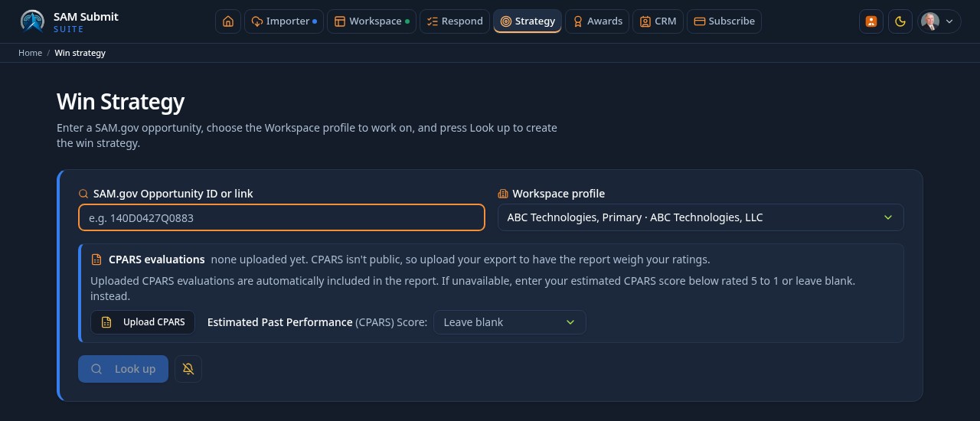This screenshot has height=421, width=980.
Task: Open the CRM tab
Action: [658, 21]
